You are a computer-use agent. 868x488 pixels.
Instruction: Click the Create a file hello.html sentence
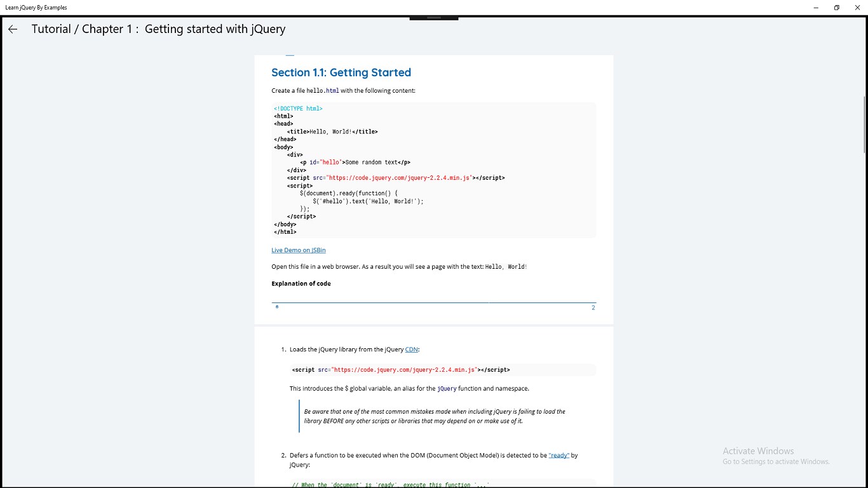(343, 91)
